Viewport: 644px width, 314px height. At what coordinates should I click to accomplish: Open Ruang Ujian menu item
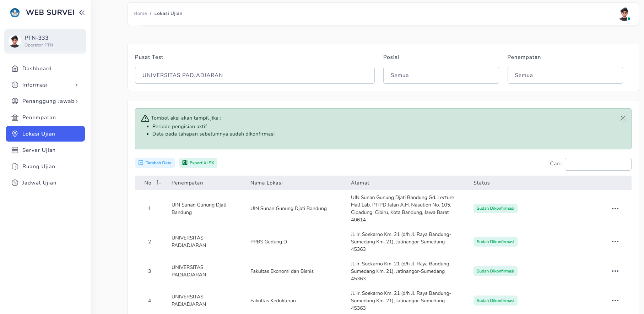tap(45, 166)
